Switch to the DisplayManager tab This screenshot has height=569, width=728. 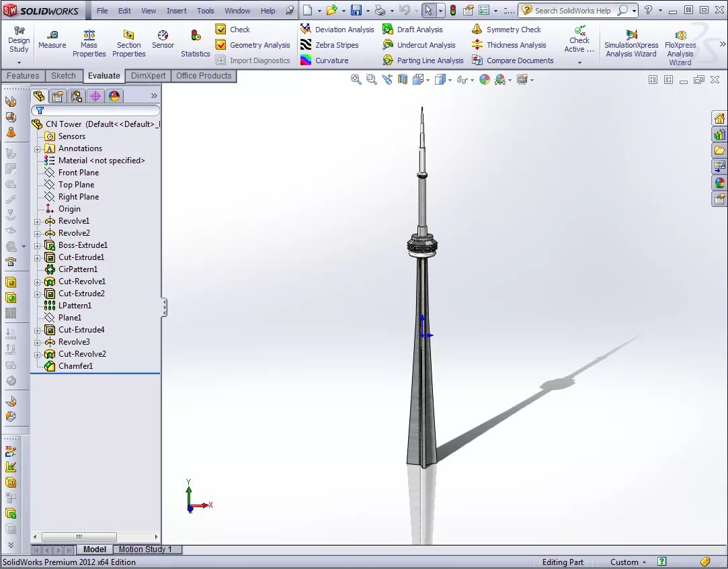coord(114,96)
